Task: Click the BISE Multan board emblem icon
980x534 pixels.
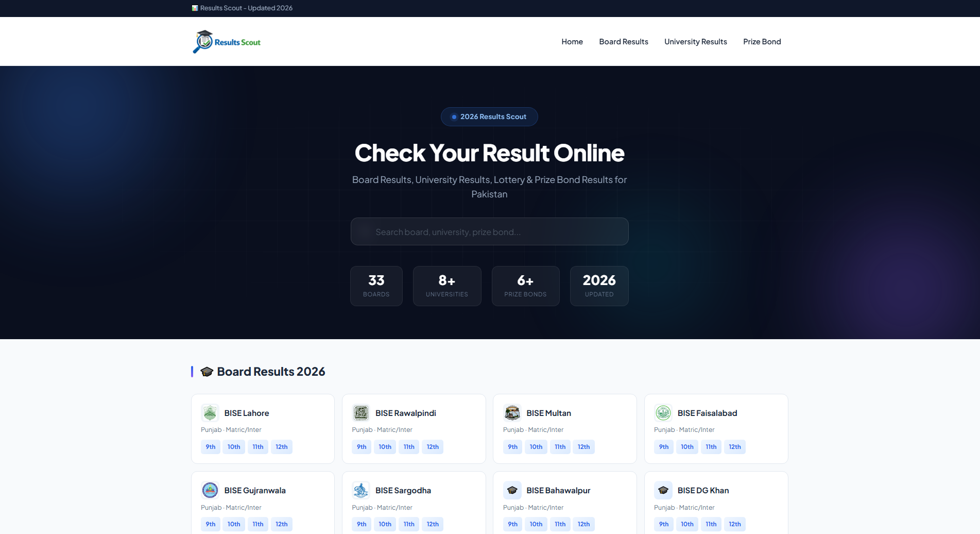Action: (512, 413)
